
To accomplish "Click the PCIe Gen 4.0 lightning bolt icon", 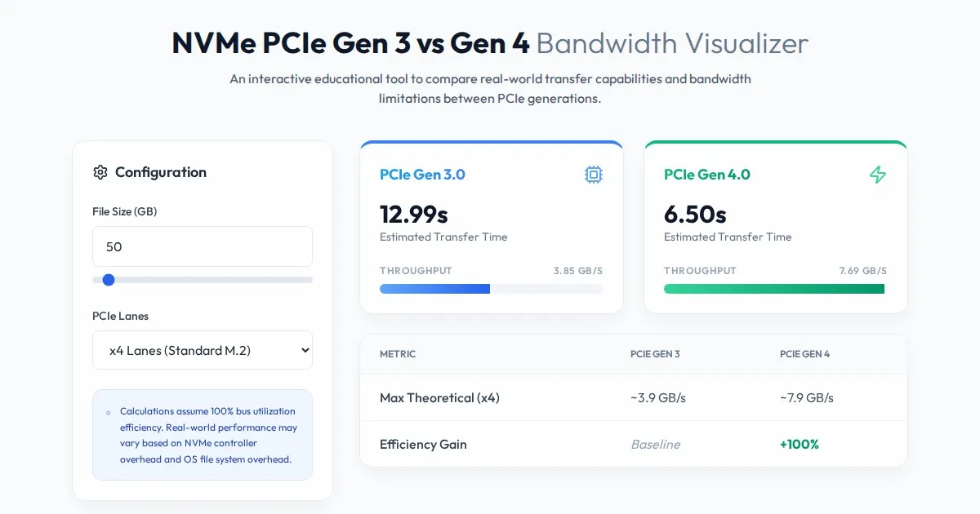I will (x=878, y=175).
